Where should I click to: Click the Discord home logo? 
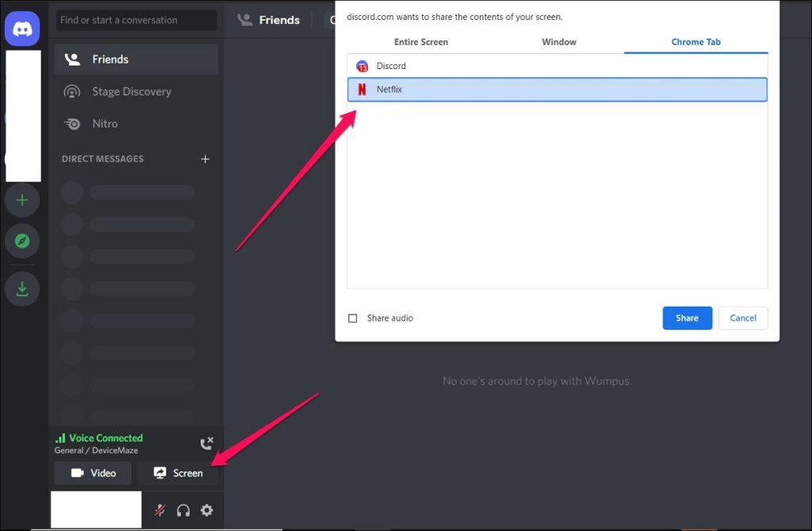pyautogui.click(x=22, y=28)
